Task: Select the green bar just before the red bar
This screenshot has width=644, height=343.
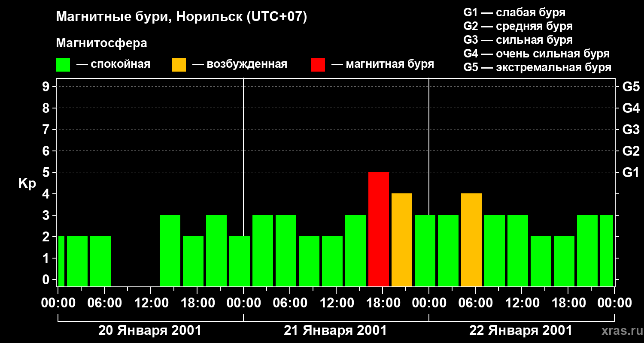Action: 355,251
